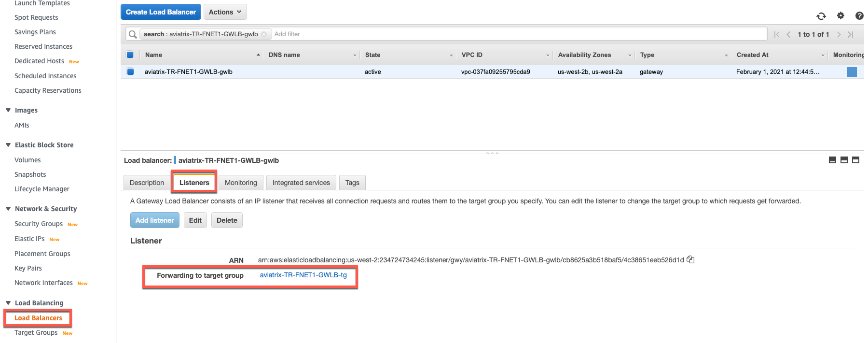Collapse the Images sidebar section

(8, 110)
